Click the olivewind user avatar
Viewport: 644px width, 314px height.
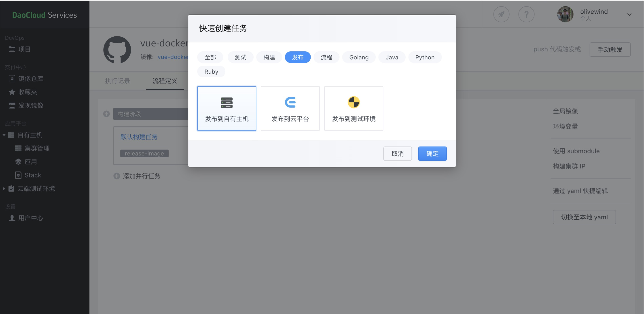(x=565, y=15)
